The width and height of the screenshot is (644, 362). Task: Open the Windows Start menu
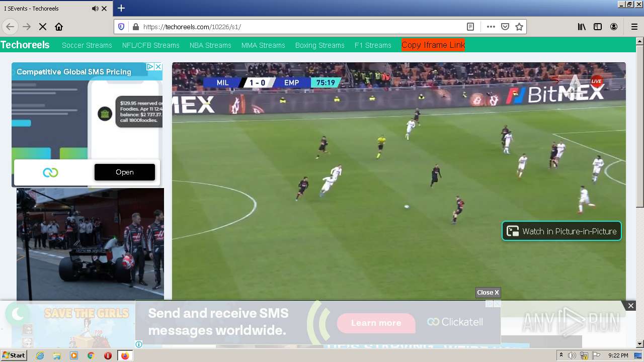point(14,355)
